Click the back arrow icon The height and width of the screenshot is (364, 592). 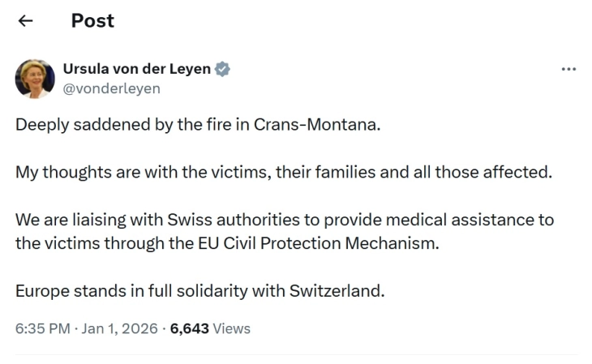[25, 21]
